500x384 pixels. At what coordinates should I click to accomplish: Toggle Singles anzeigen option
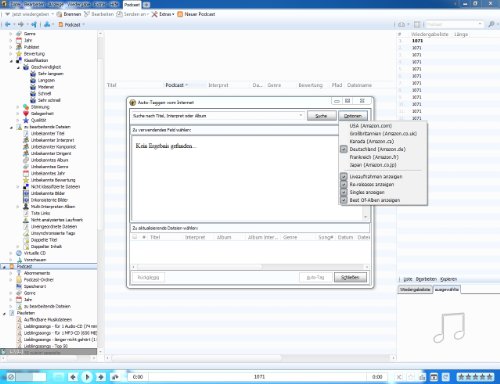click(367, 192)
